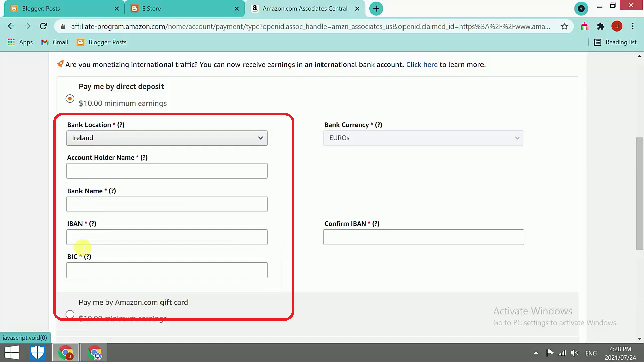The image size is (644, 362).
Task: Click the (?) help next to Bank Location
Action: (x=121, y=125)
